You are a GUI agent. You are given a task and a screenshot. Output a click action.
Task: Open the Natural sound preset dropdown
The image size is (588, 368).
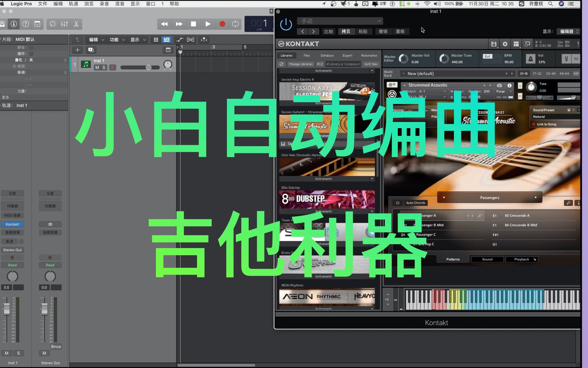click(555, 117)
